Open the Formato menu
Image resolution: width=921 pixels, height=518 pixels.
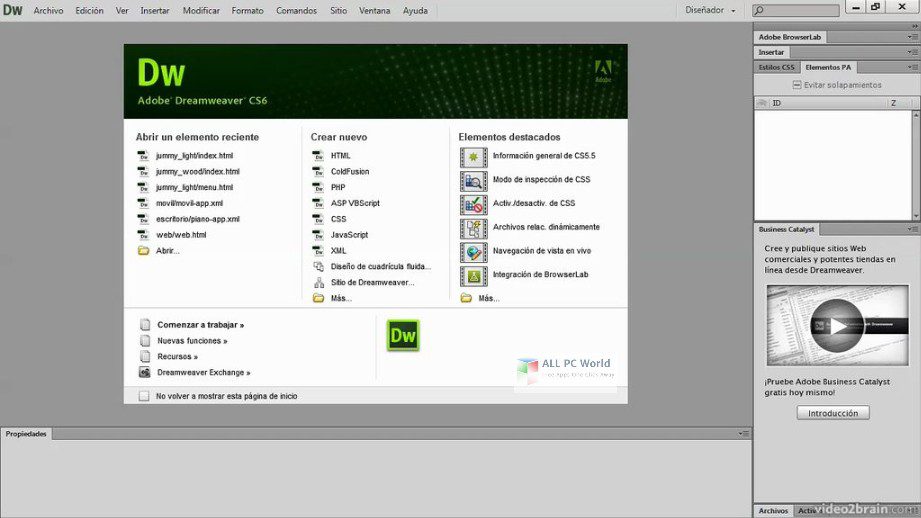pyautogui.click(x=247, y=11)
